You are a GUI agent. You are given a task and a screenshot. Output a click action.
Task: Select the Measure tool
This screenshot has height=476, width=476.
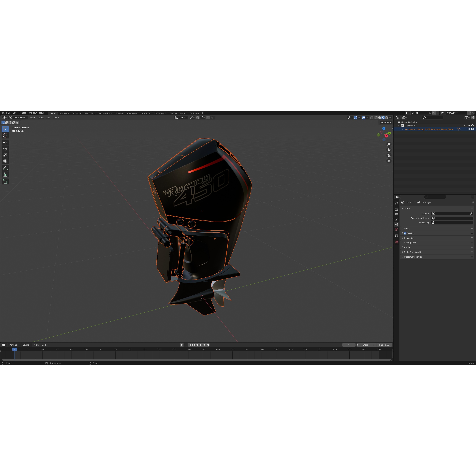coord(5,174)
